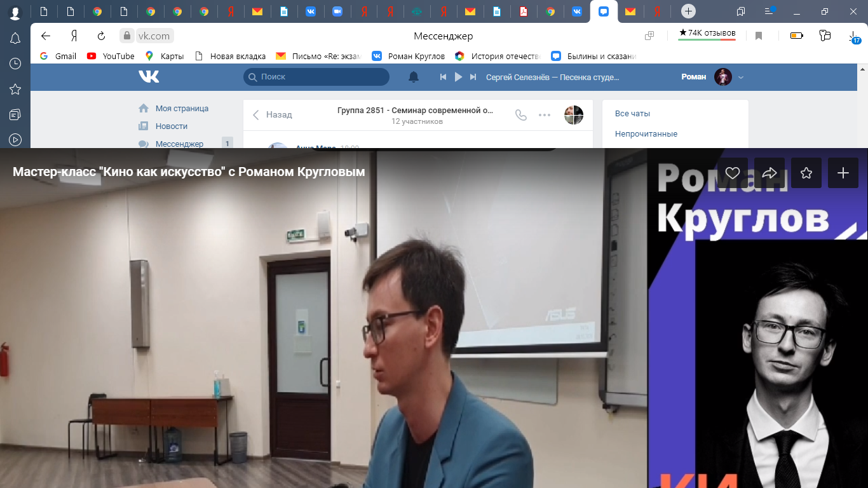Screen dimensions: 868x488
Task: Go back with the browser back arrow
Action: (46, 36)
